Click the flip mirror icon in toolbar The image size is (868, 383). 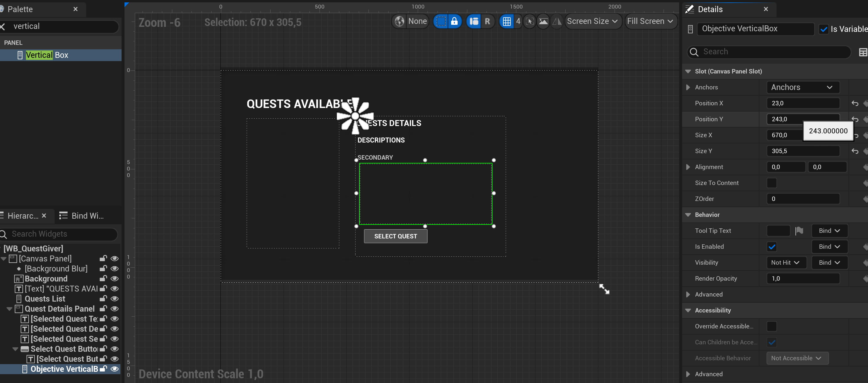pos(557,21)
